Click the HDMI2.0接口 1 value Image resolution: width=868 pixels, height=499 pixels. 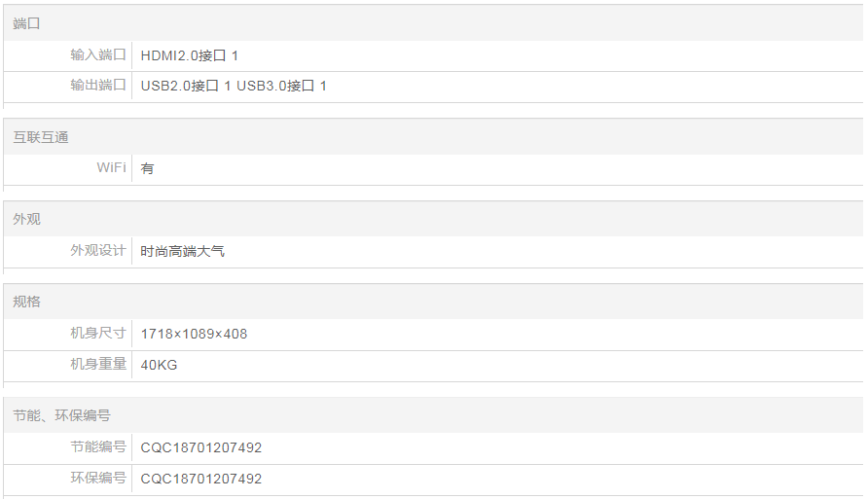point(190,55)
